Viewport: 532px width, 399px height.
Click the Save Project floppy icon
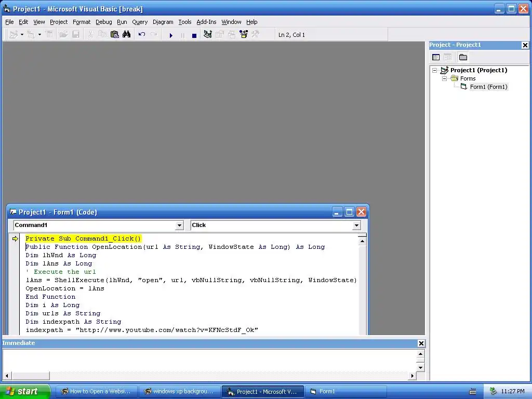[76, 35]
